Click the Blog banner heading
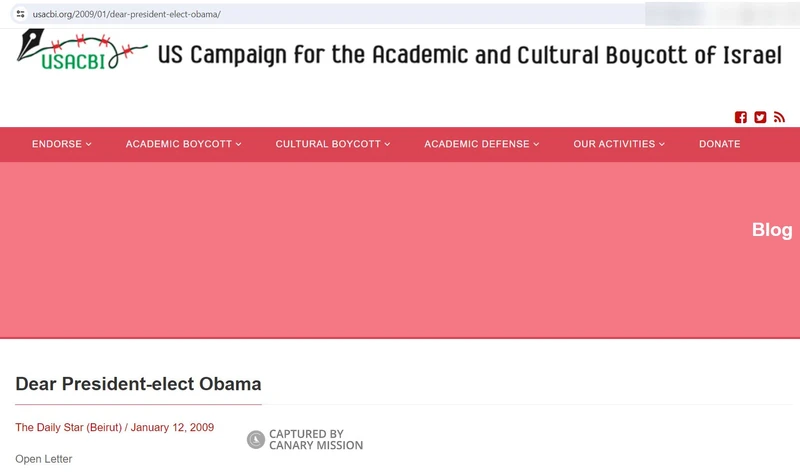This screenshot has width=800, height=472. (771, 230)
